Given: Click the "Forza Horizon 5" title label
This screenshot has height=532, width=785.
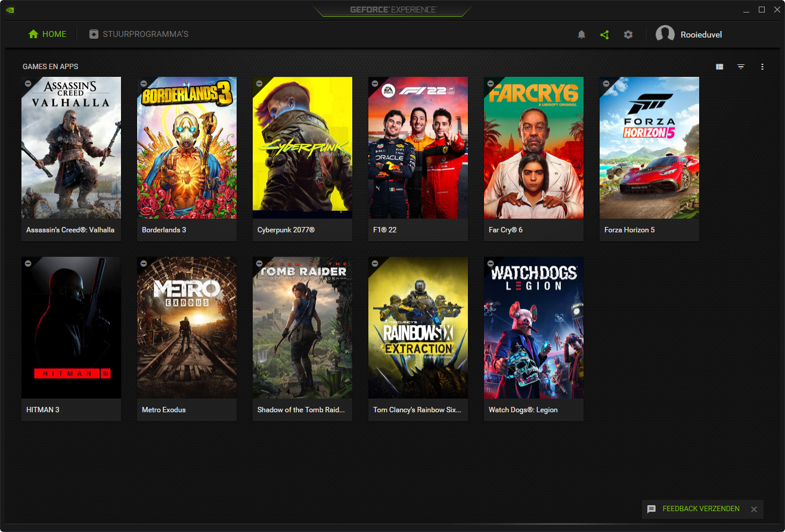Looking at the screenshot, I should 629,230.
